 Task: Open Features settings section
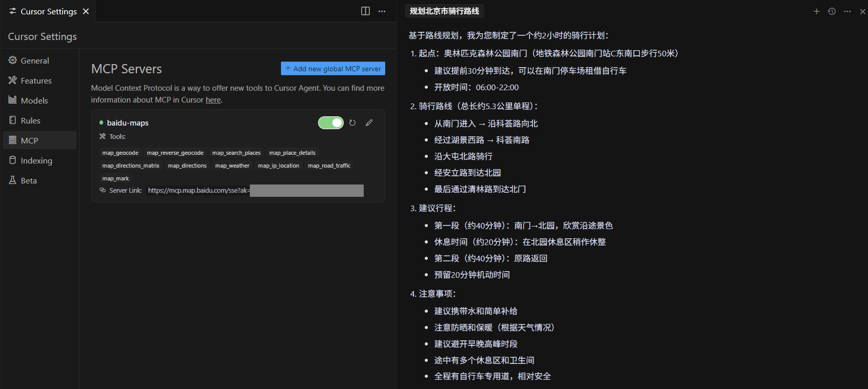coord(36,80)
